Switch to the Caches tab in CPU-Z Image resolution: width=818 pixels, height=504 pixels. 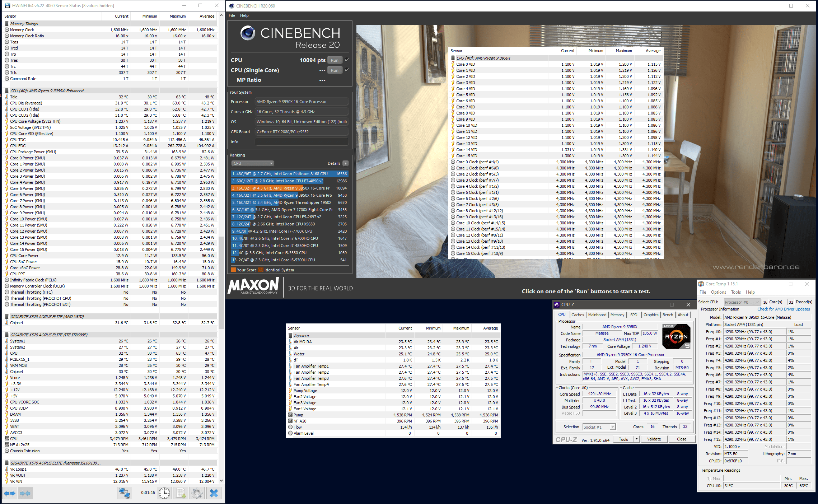coord(578,315)
